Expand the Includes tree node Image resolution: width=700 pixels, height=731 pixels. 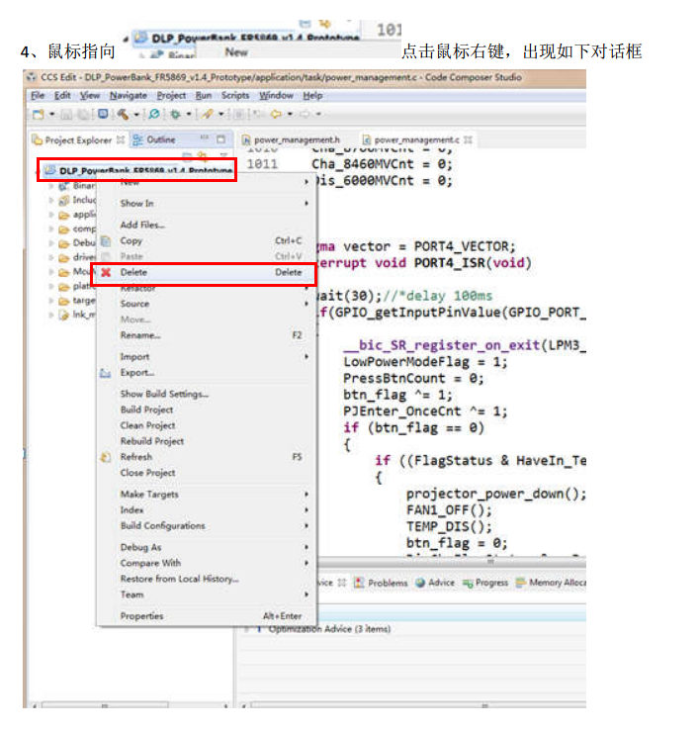[x=51, y=201]
